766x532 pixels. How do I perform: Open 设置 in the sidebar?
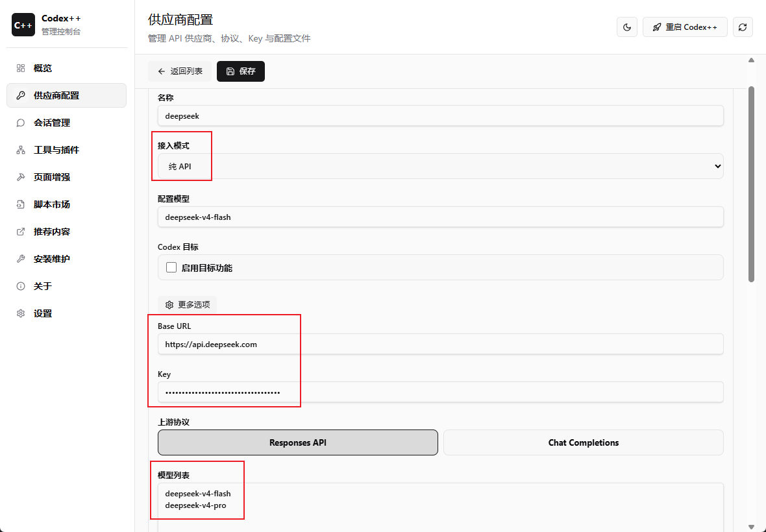click(x=66, y=313)
